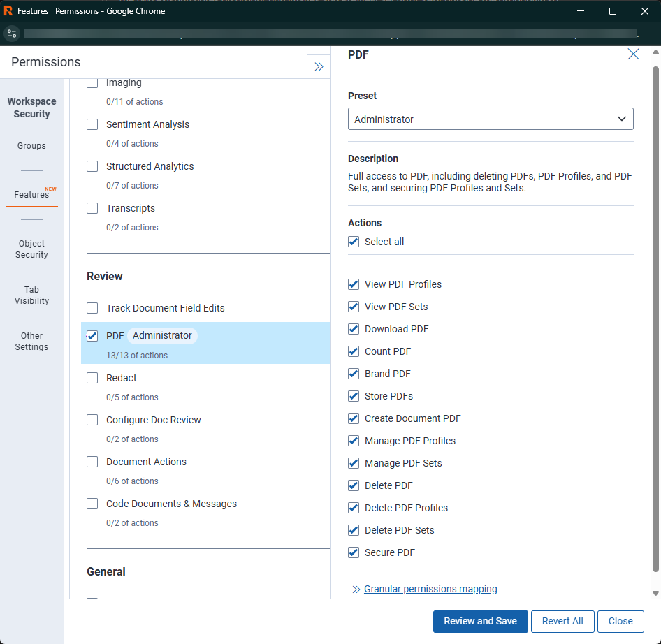Uncheck the Delete PDF action
The height and width of the screenshot is (644, 661).
354,485
